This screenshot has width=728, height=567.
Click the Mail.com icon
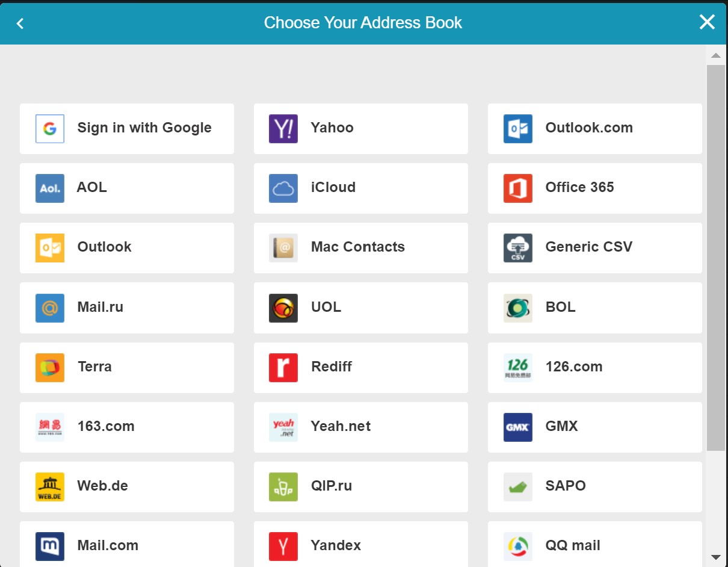point(50,547)
